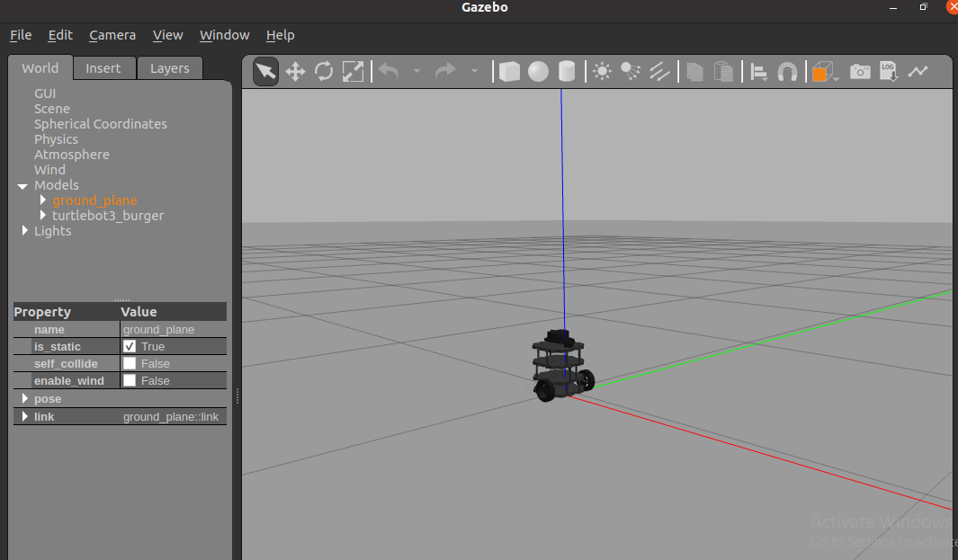Select the Translate mode tool
The image size is (958, 560).
(x=295, y=72)
